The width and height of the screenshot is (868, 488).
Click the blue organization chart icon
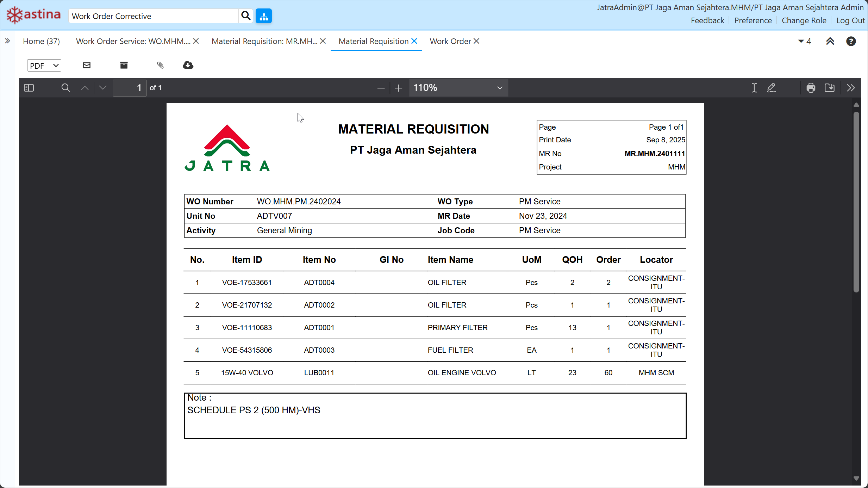(264, 16)
